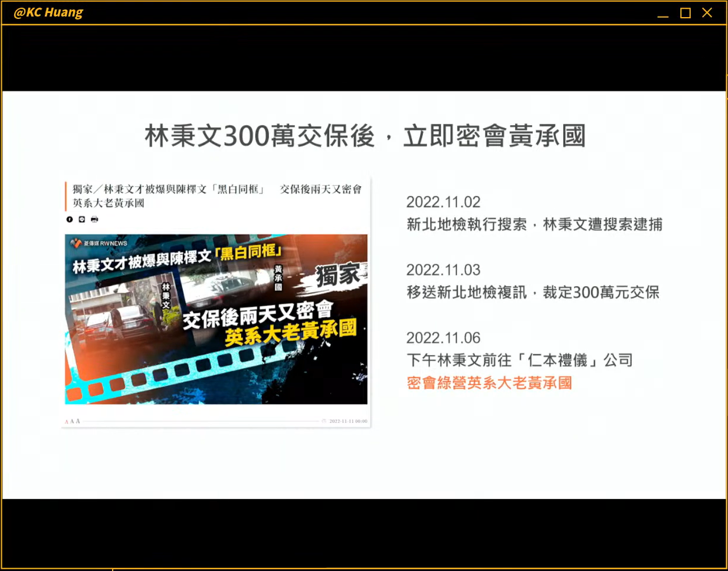Click the printer icon below article title
The width and height of the screenshot is (728, 571).
94,219
